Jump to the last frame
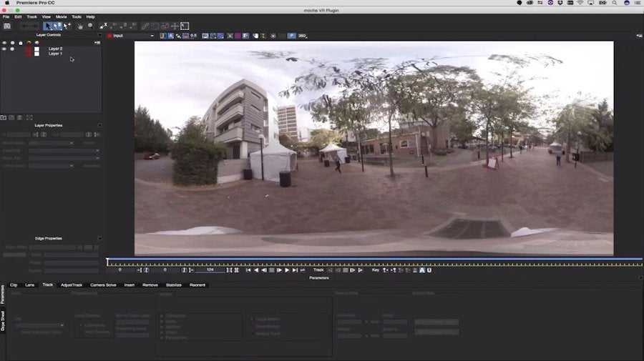 (x=295, y=270)
